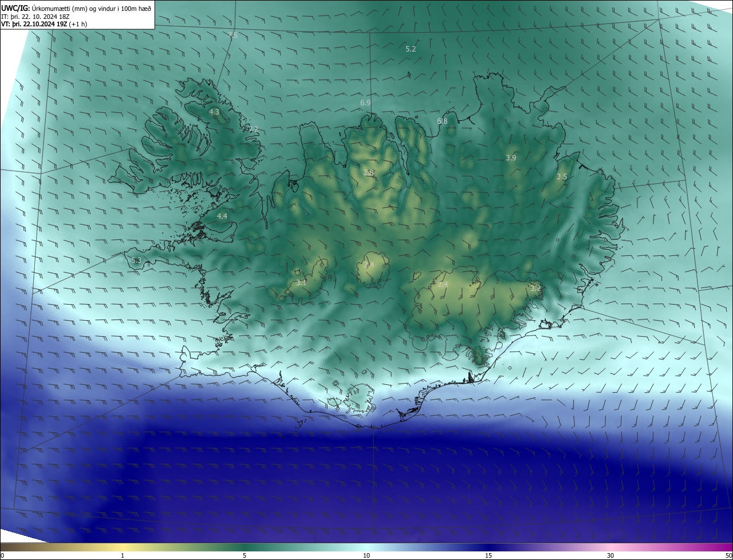Screen dimensions: 733x560
Task: Click the 2.4 label on the large southeastern glacier
Action: point(443,283)
